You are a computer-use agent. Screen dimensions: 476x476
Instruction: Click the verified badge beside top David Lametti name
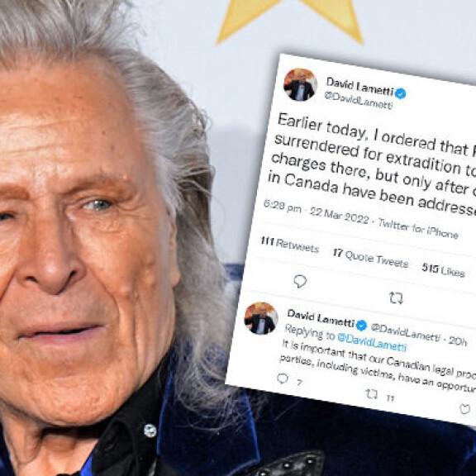401,93
